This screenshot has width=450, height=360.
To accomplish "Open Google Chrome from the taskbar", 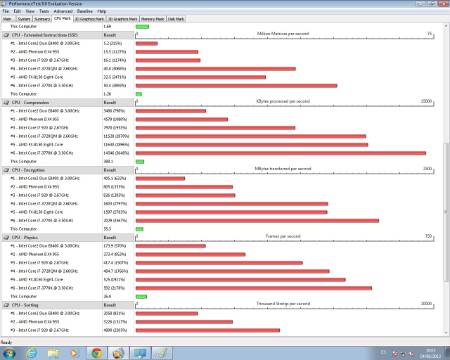I will point(97,353).
